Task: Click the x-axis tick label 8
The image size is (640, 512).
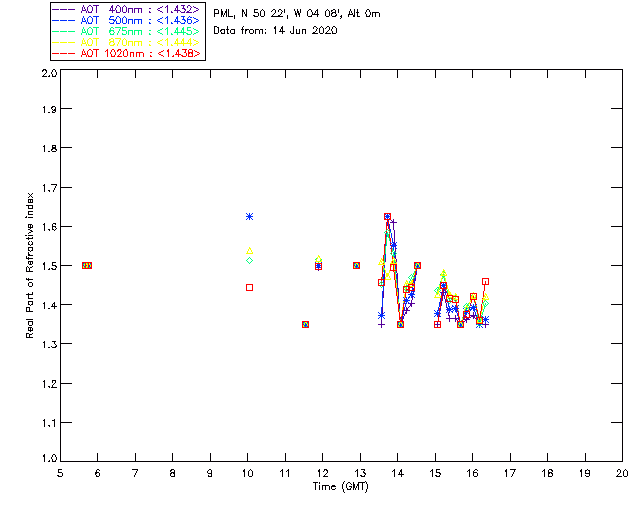Action: point(173,473)
